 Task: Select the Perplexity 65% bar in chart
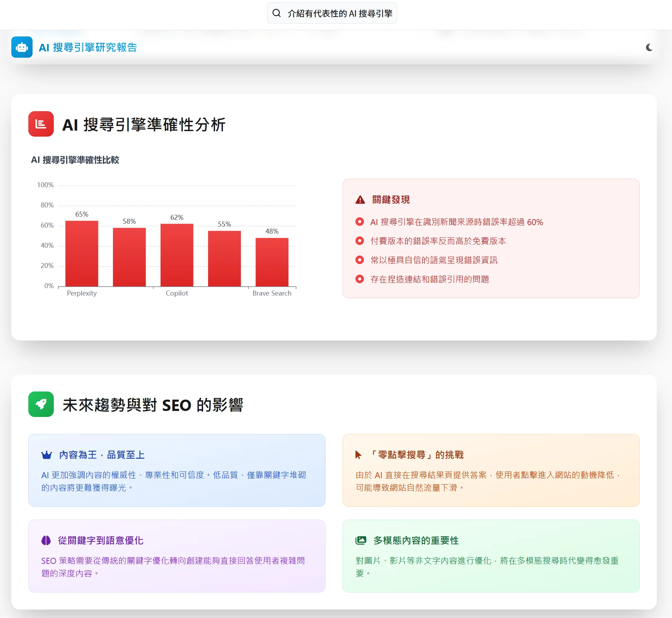pos(82,253)
